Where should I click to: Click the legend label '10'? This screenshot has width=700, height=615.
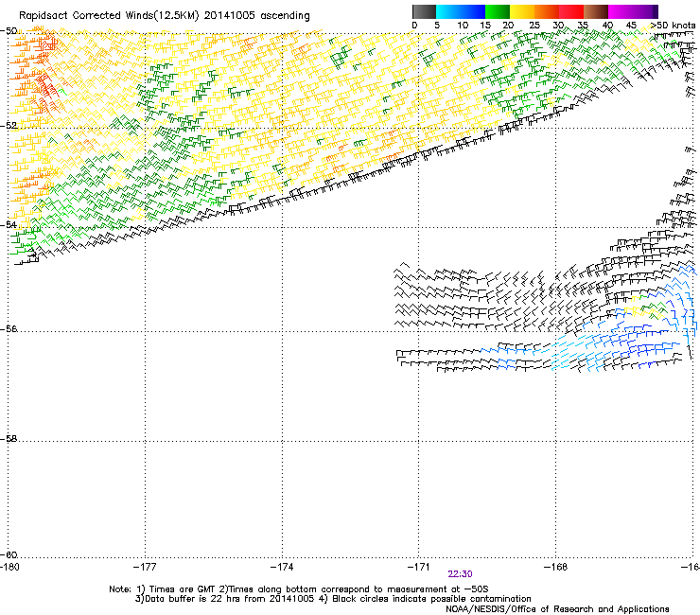point(463,26)
